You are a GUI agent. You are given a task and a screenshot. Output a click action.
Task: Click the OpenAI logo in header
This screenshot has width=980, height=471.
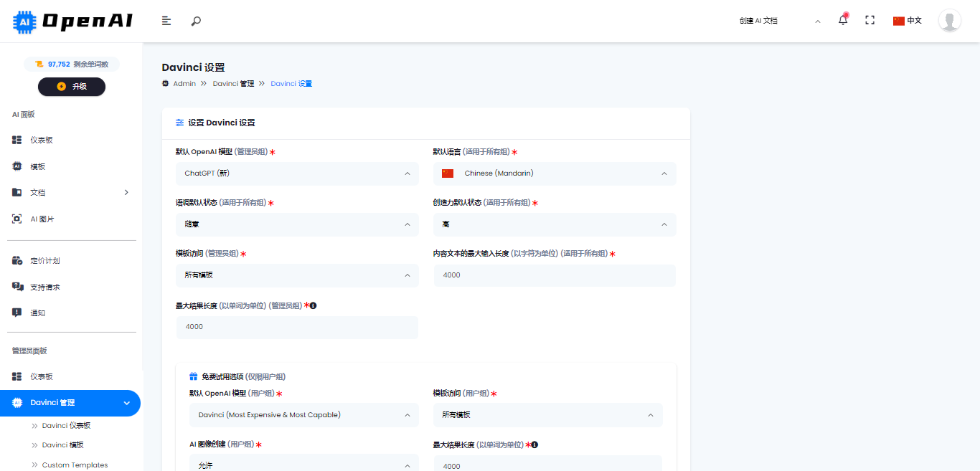click(72, 22)
